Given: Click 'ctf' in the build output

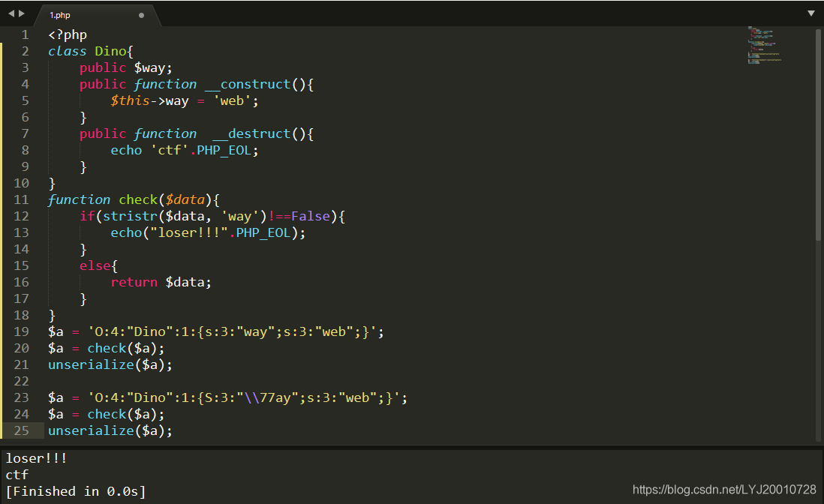Looking at the screenshot, I should click(17, 475).
